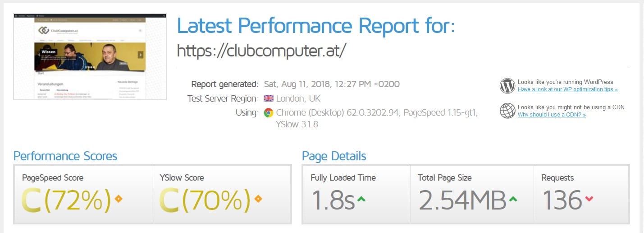
Task: Click the ClubComputer.at site screenshot thumbnail
Action: pyautogui.click(x=90, y=56)
